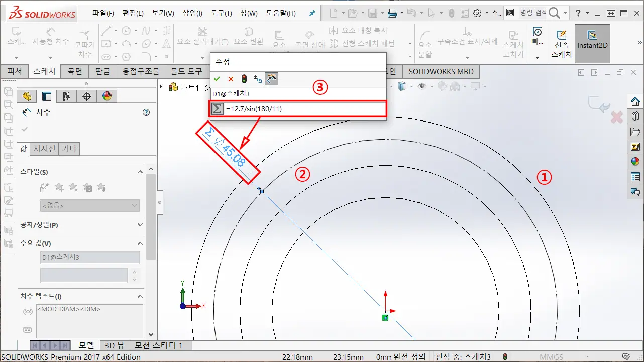Switch to the 3D 뷰 bottom tab
644x362 pixels.
[x=114, y=345]
